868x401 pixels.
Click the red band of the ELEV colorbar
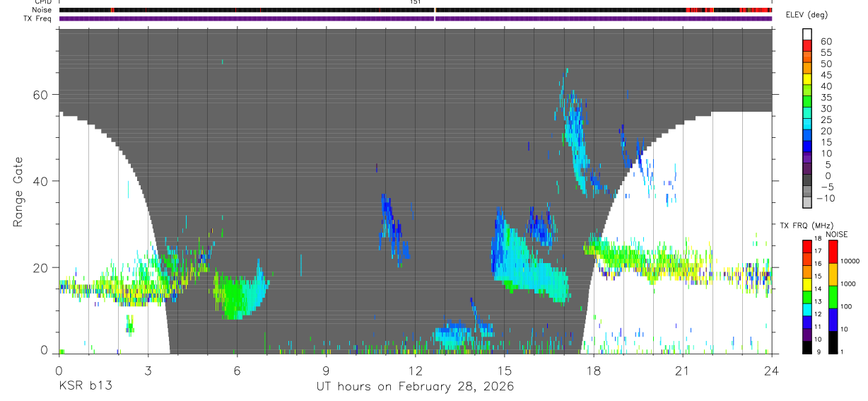(x=807, y=44)
